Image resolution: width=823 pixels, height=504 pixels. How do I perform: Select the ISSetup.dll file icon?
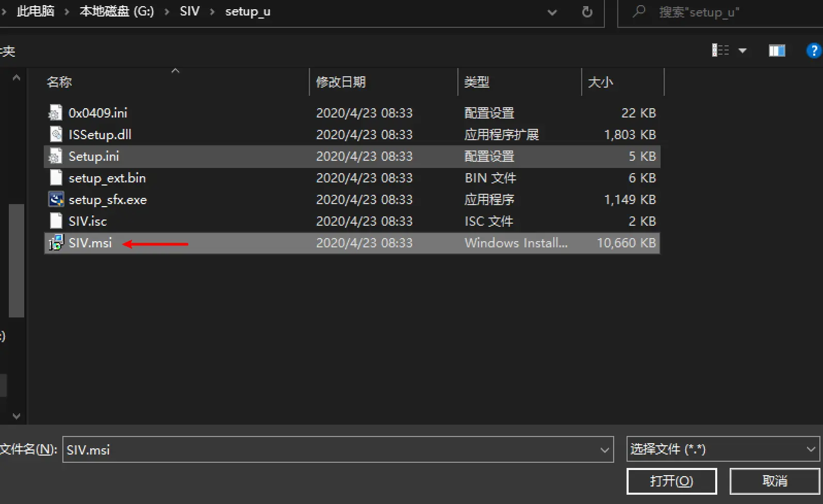click(x=56, y=135)
